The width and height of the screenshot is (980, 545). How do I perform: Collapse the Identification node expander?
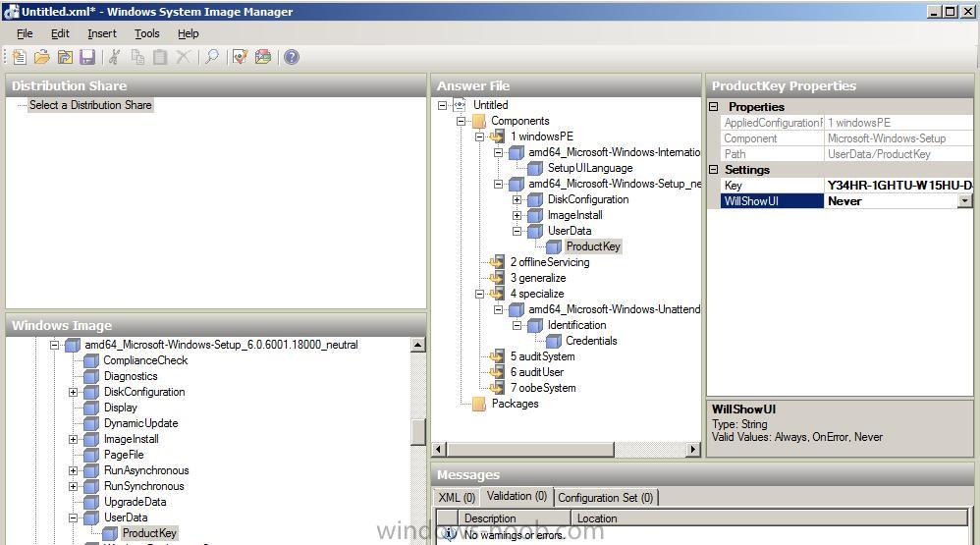point(517,325)
